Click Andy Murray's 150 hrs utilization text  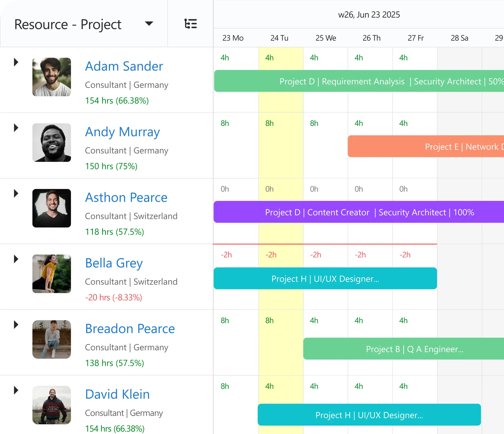(x=111, y=166)
